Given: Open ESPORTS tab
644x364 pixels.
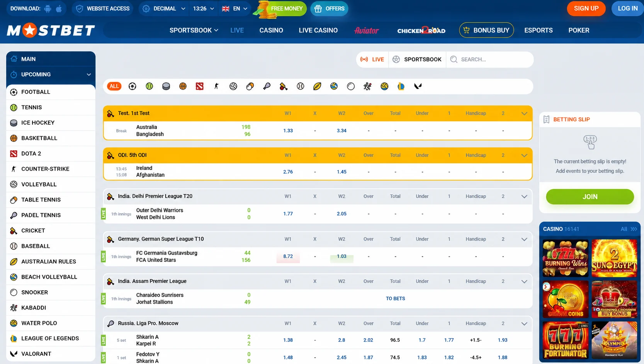Looking at the screenshot, I should [538, 30].
